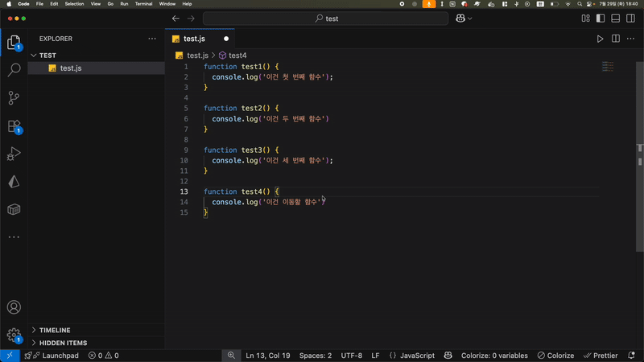Screen dimensions: 644x362
Task: Click the command center search box
Action: point(325,19)
